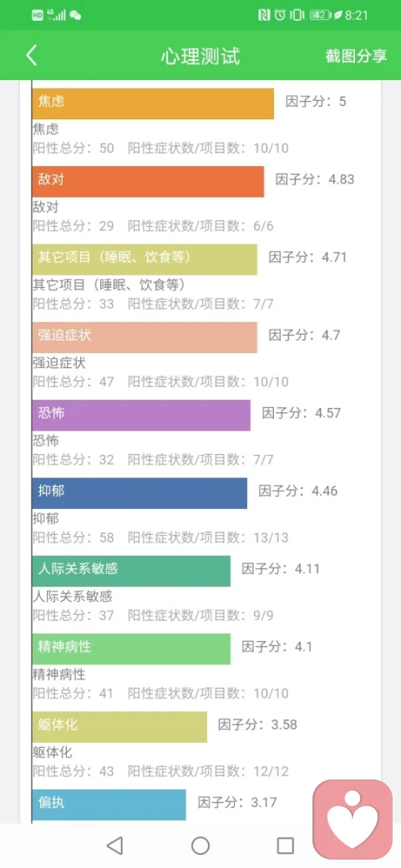Tap the 躯体化 factor bar

point(119,728)
